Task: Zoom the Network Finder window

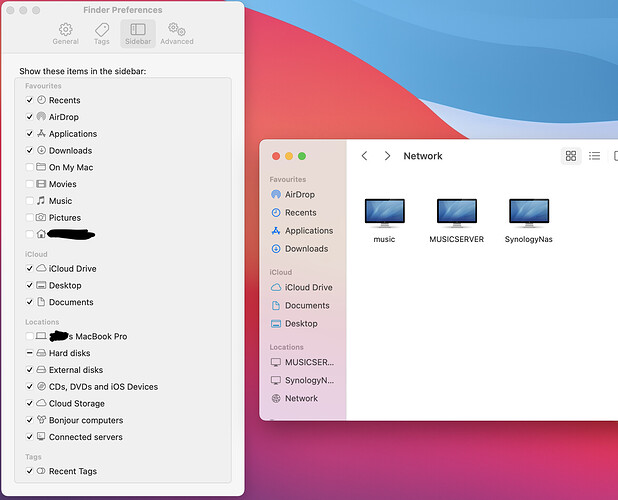Action: 302,156
